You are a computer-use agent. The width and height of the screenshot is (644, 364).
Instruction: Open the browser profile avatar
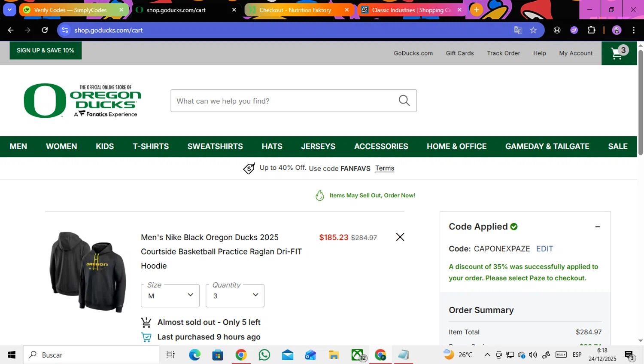pos(617,30)
